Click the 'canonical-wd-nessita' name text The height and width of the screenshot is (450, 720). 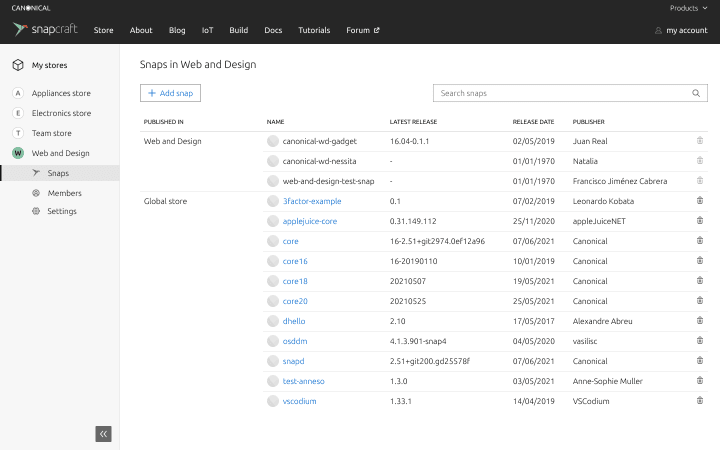point(319,161)
